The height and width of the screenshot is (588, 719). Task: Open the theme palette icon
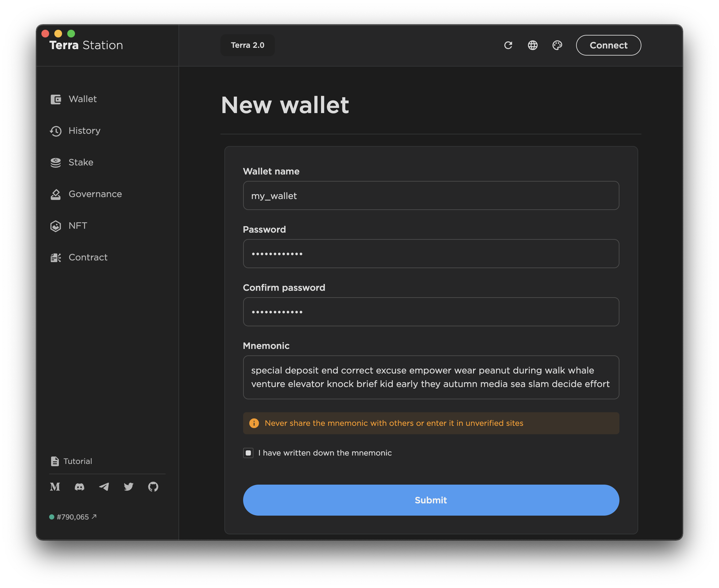[557, 45]
